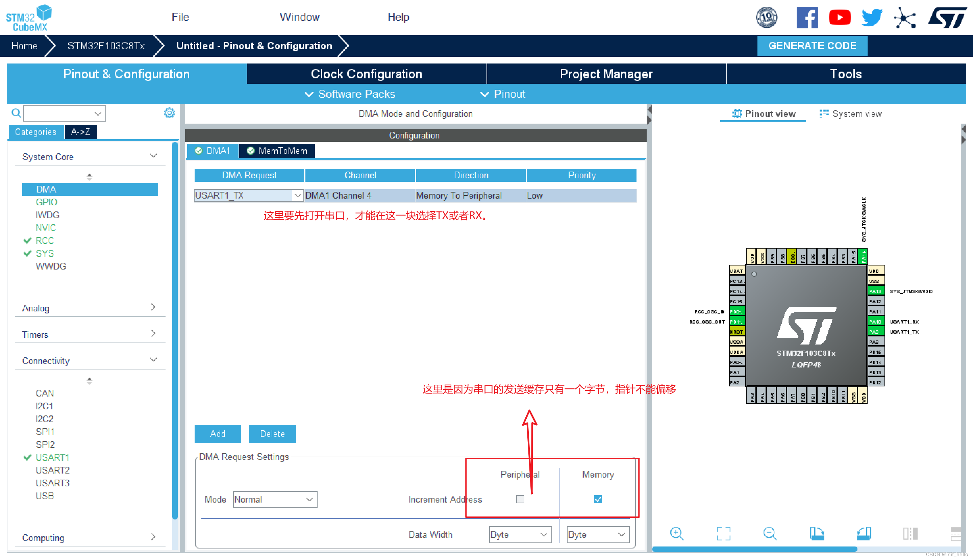
Task: Switch to the A->Z tab
Action: tap(80, 132)
